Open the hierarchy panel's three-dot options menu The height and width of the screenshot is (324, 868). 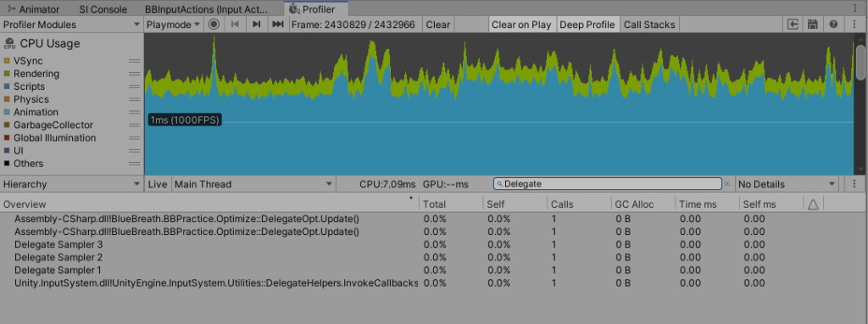tap(854, 184)
